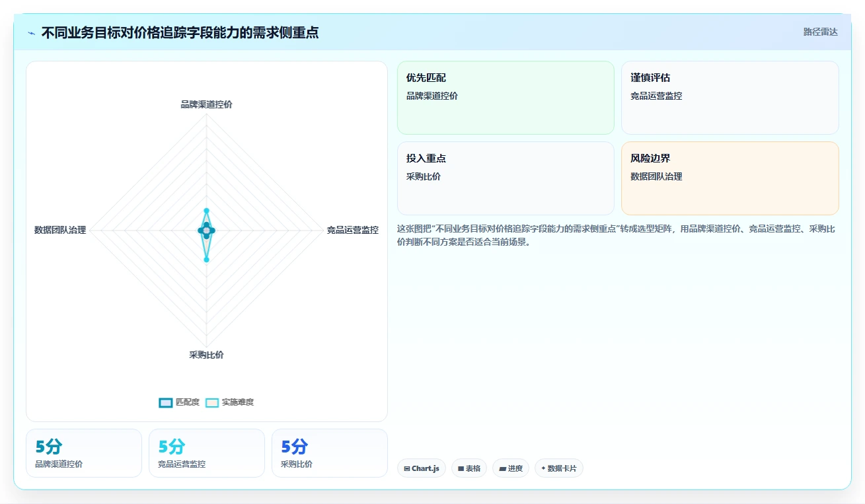The width and height of the screenshot is (865, 504).
Task: Click the bottom radar data point
Action: [x=206, y=260]
